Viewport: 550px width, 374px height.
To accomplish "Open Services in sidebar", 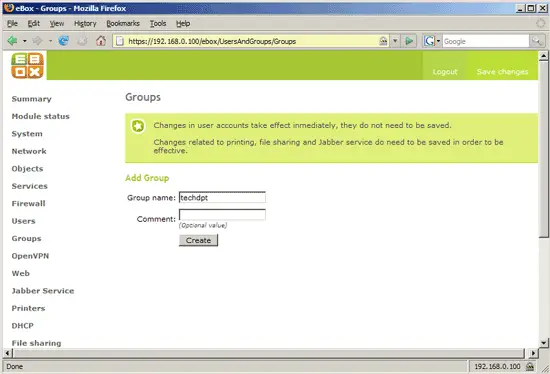I will (x=29, y=186).
